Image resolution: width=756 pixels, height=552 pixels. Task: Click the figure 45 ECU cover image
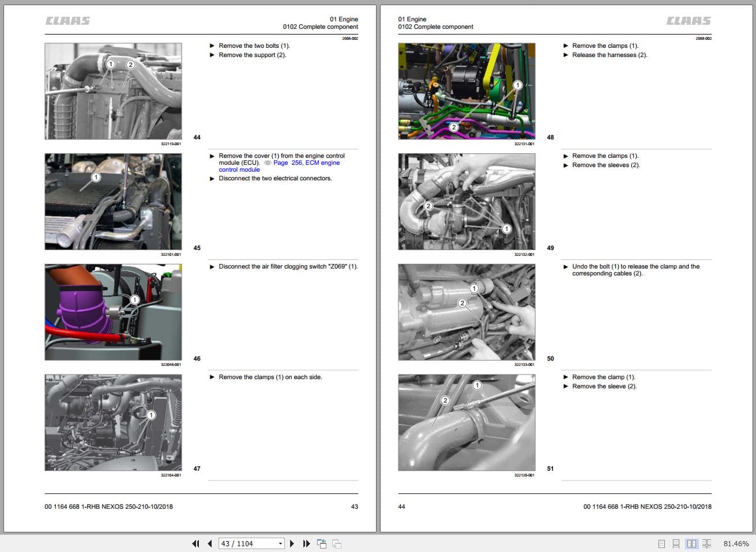pyautogui.click(x=113, y=202)
